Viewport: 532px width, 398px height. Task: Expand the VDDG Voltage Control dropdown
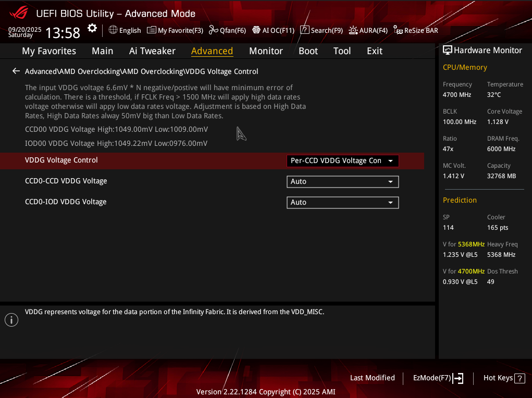pyautogui.click(x=342, y=161)
